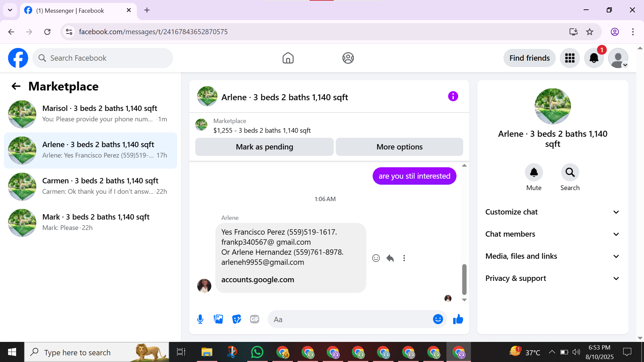This screenshot has height=362, width=644.
Task: Click accounts.google.com link in message
Action: coord(258,280)
